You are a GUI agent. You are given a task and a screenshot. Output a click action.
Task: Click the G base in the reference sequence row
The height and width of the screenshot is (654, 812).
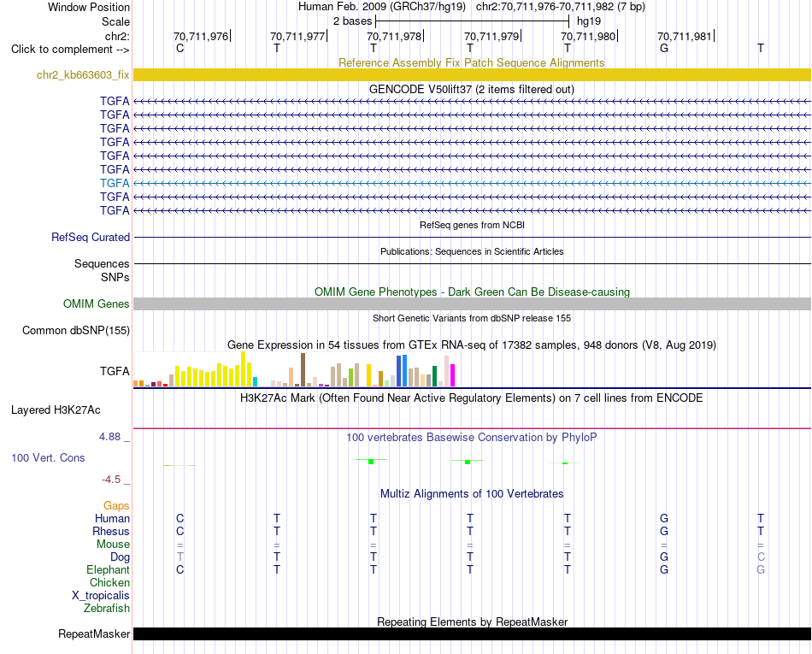point(664,48)
